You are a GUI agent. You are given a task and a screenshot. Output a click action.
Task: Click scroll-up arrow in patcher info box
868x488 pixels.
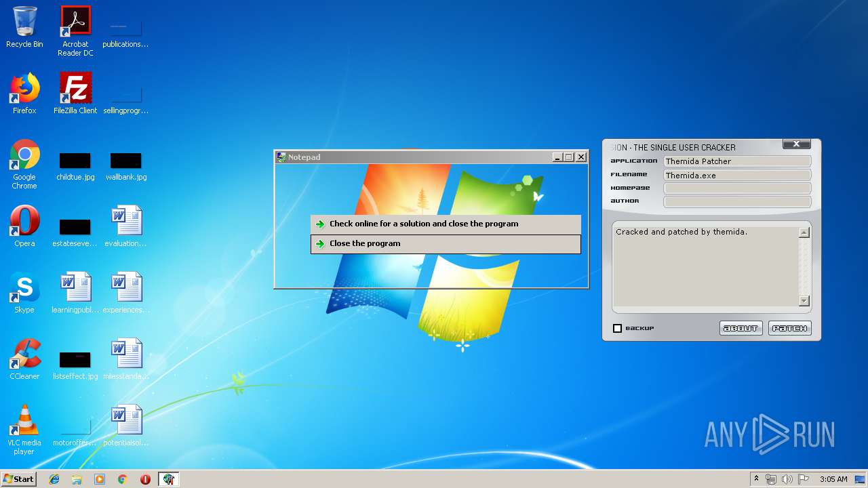(x=804, y=232)
